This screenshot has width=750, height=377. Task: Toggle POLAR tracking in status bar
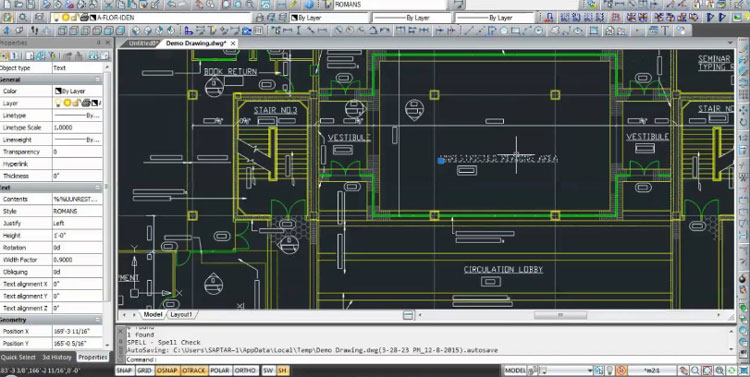tap(220, 370)
